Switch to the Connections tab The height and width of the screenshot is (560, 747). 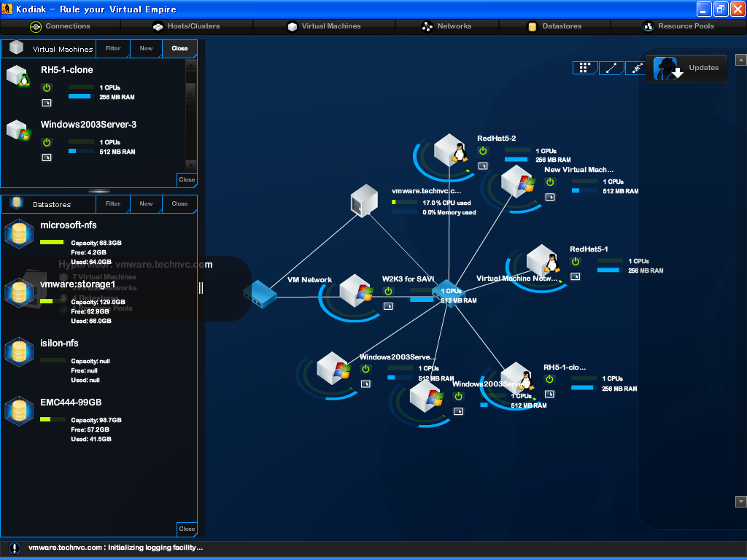(x=61, y=26)
